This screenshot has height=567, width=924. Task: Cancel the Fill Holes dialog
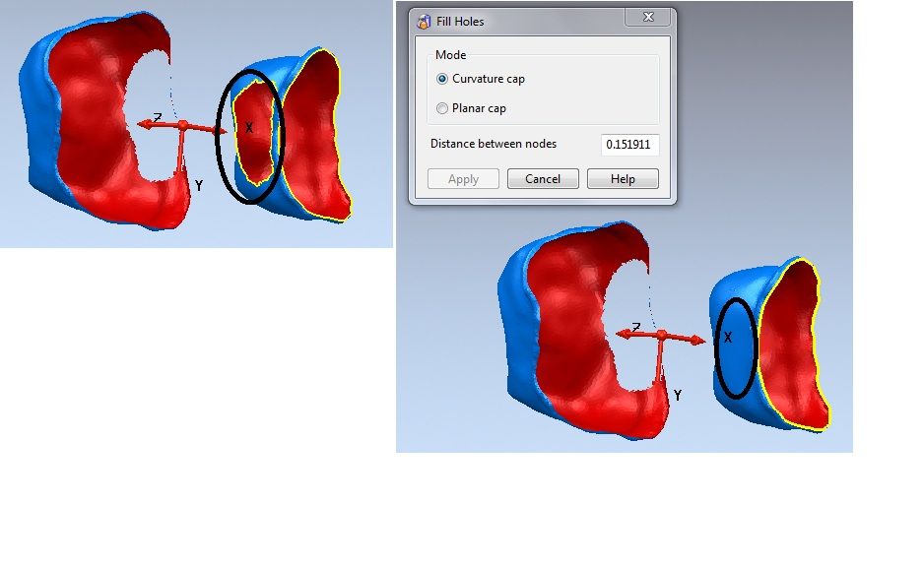[x=543, y=179]
